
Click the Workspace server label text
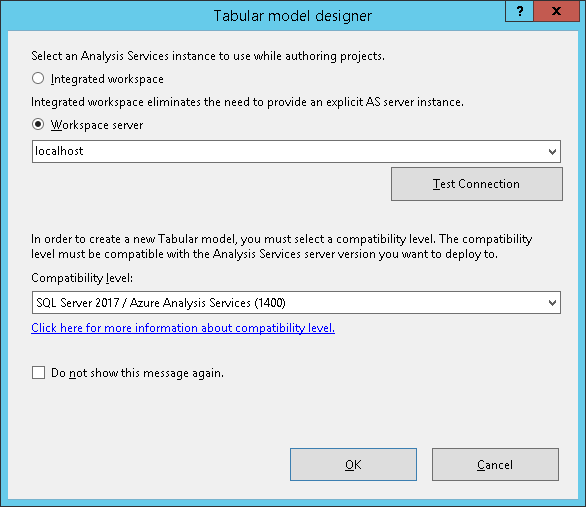(x=97, y=125)
